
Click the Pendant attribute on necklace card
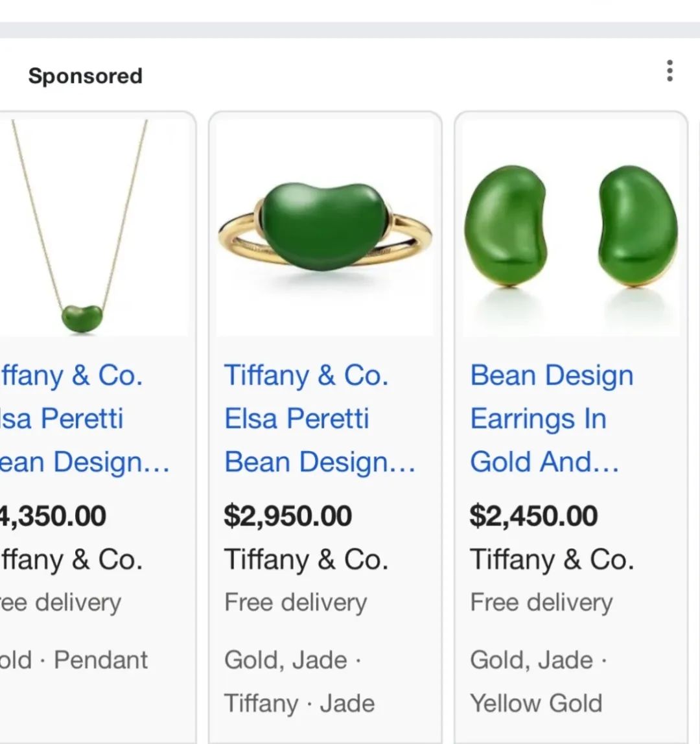tap(100, 660)
